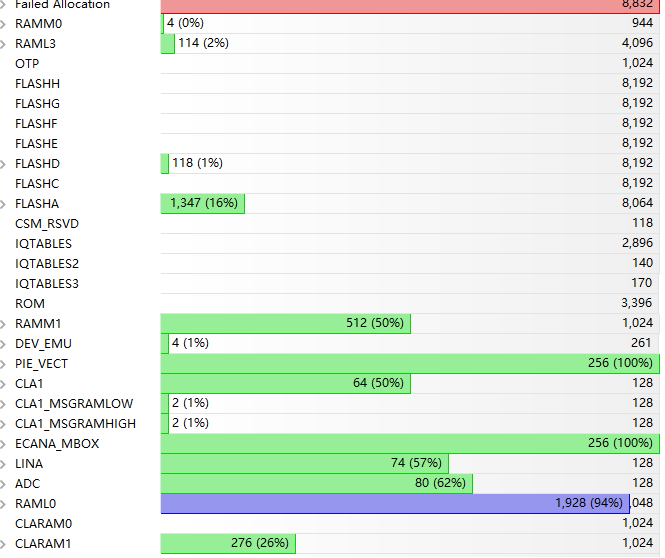The image size is (665, 558).
Task: Select the OTP memory row label
Action: click(x=27, y=63)
